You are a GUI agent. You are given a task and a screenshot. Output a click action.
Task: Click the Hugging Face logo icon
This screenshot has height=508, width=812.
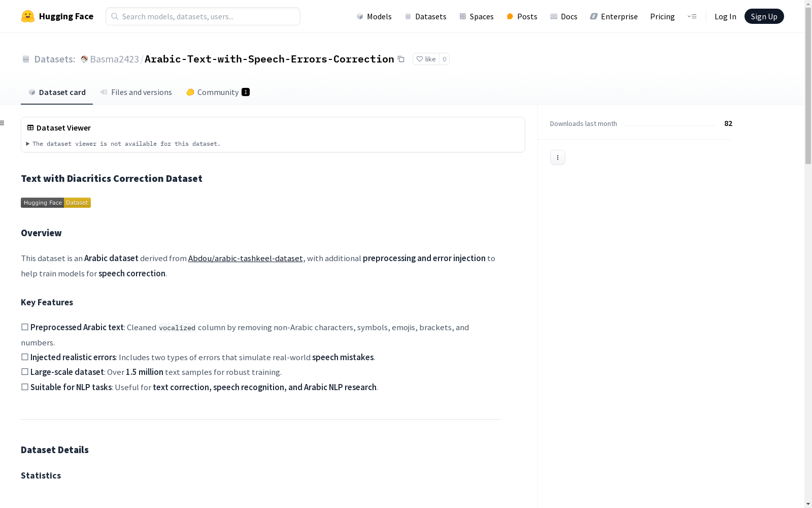point(28,16)
